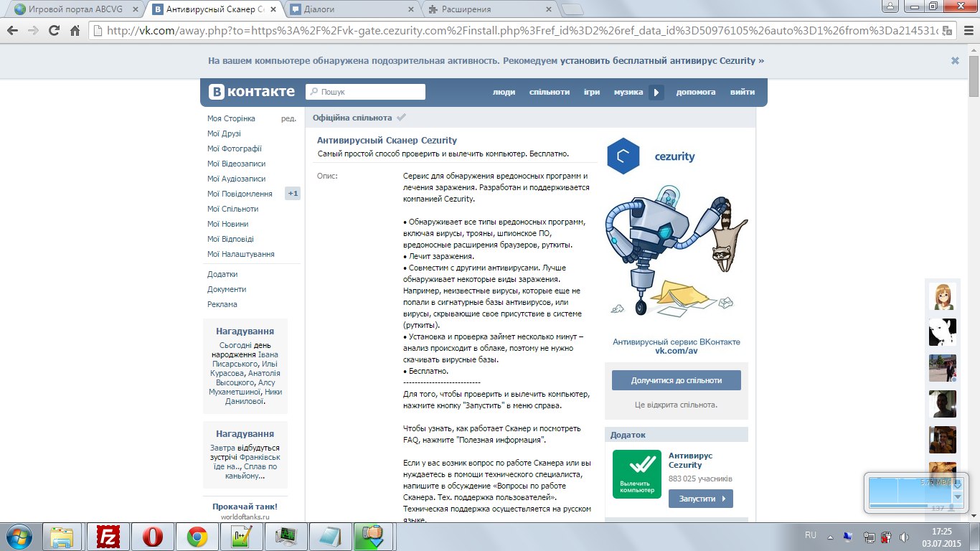Open the Расширения tab

[x=490, y=9]
